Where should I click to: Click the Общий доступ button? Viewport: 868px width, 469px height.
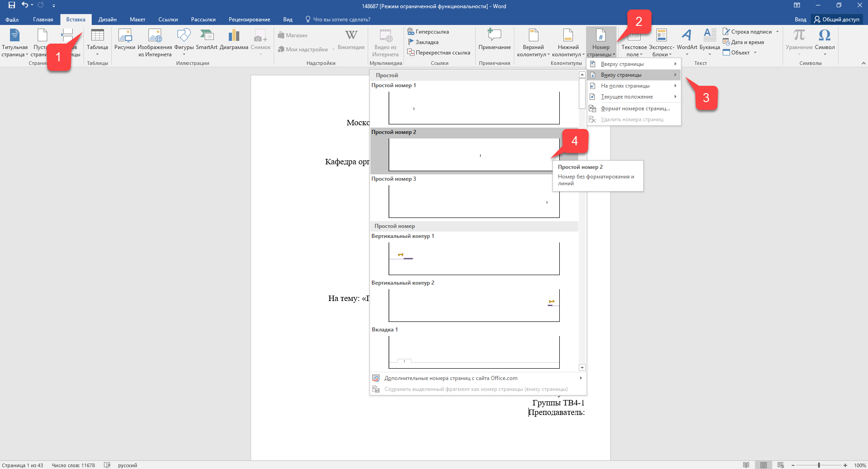[x=837, y=20]
